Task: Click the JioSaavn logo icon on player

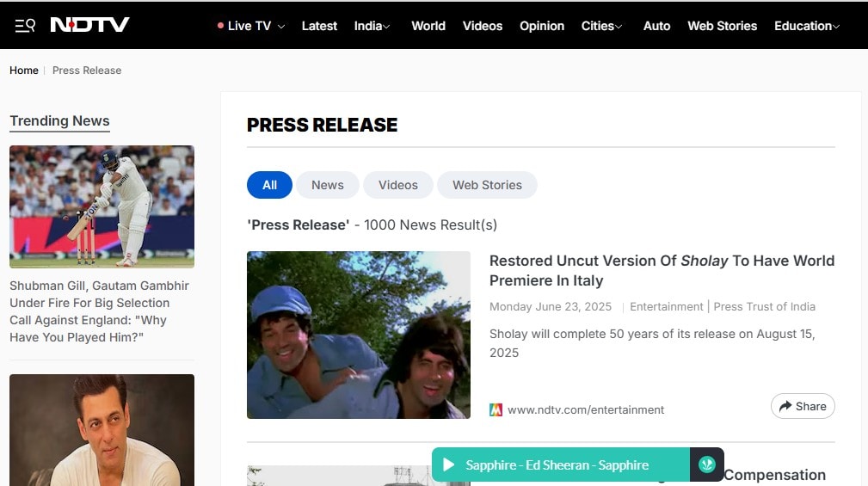Action: tap(707, 464)
